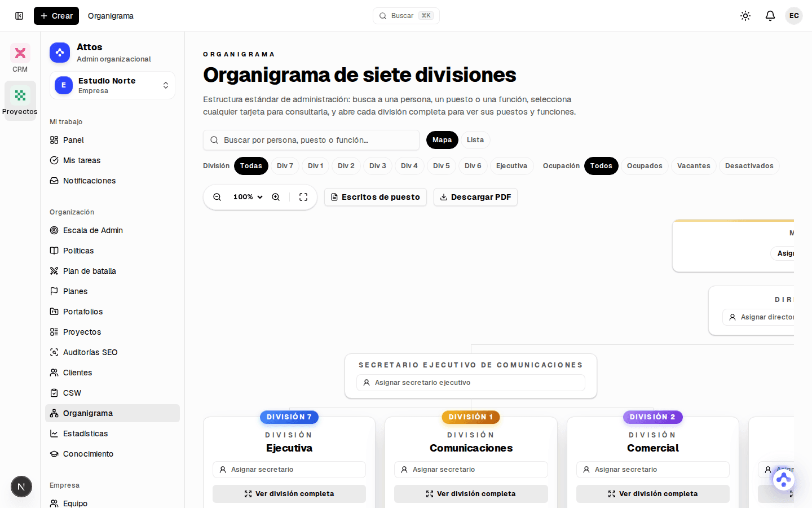Click the fit-to-screen icon
Viewport: 812px width, 508px height.
(x=303, y=197)
